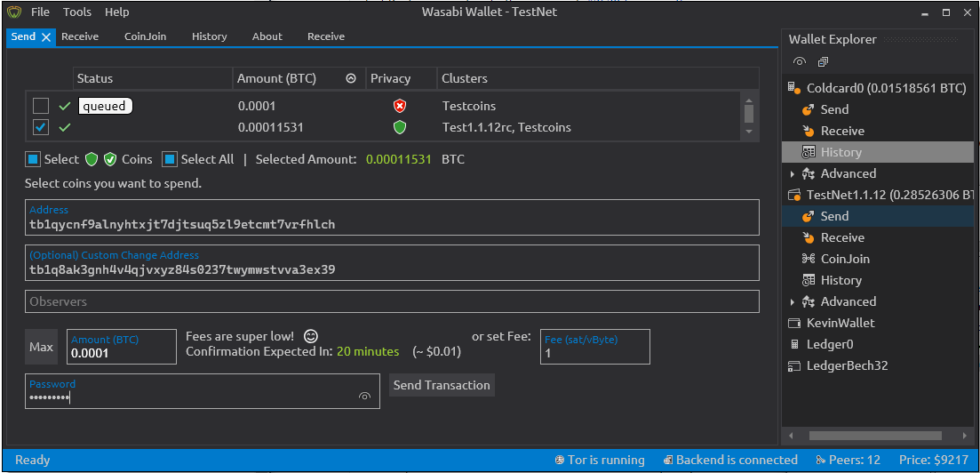The width and height of the screenshot is (980, 473).
Task: Click the Send Transaction button
Action: click(442, 385)
